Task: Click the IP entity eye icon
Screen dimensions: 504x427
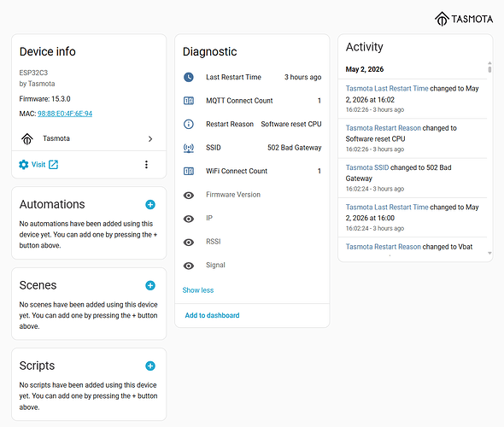Action: tap(189, 219)
